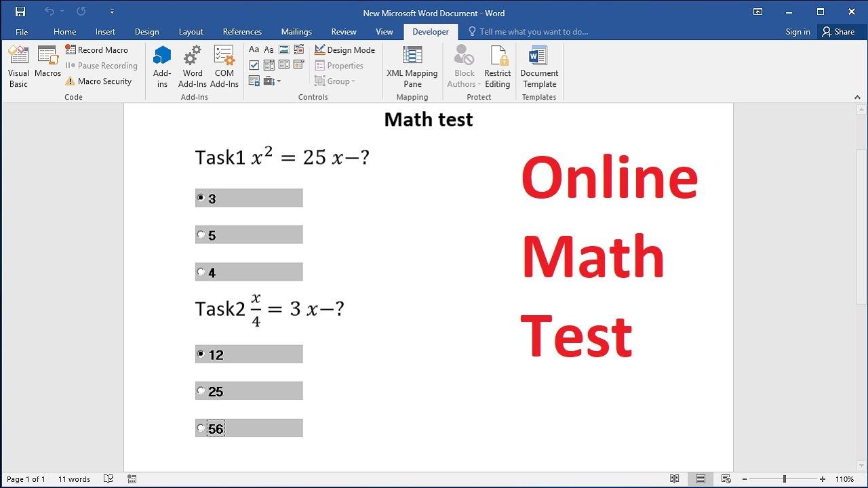This screenshot has width=868, height=488.
Task: Open XML Mapping Pane
Action: [x=412, y=67]
